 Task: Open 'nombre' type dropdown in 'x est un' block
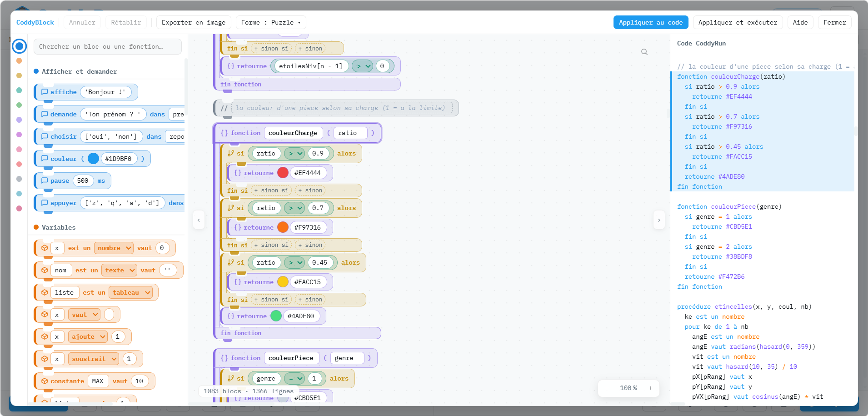pos(114,248)
